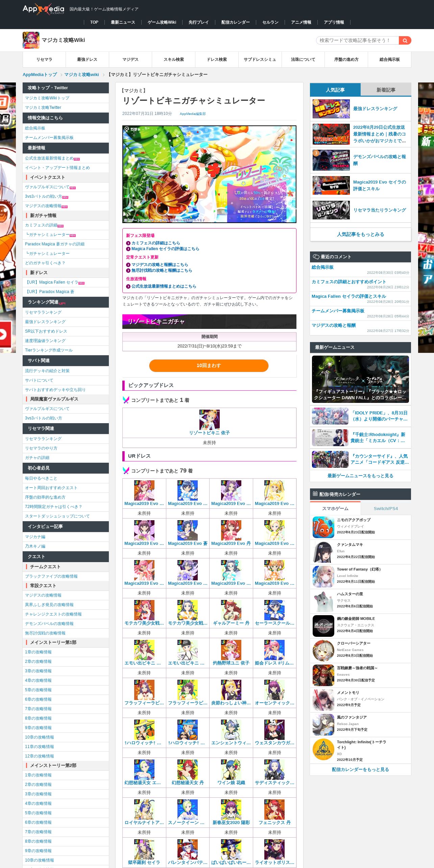Click the AppMediaトップ breadcrumb link

[x=40, y=75]
